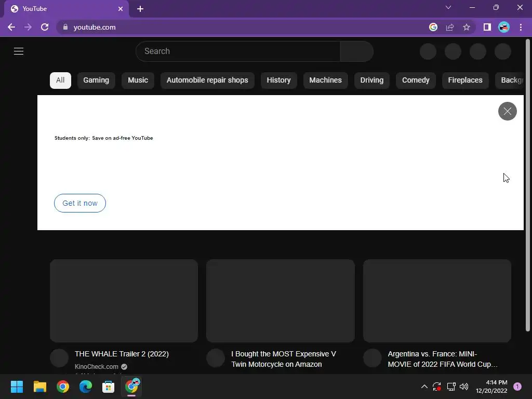The width and height of the screenshot is (532, 399).
Task: Click the browser back arrow
Action: pos(11,27)
